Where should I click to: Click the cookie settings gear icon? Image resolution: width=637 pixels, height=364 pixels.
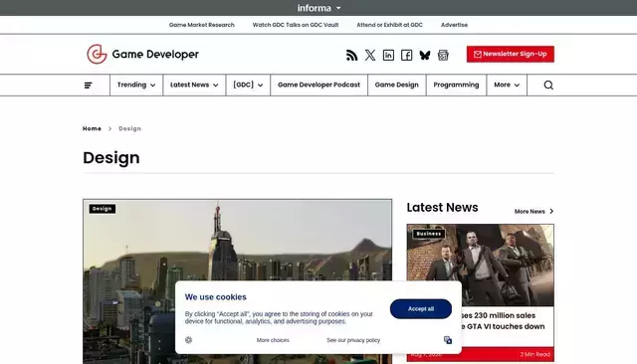[188, 340]
